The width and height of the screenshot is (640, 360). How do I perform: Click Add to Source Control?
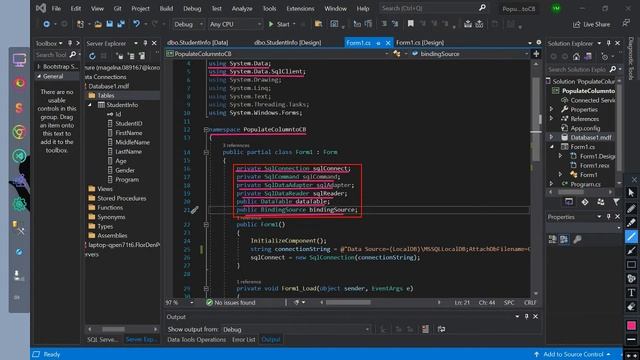[572, 354]
